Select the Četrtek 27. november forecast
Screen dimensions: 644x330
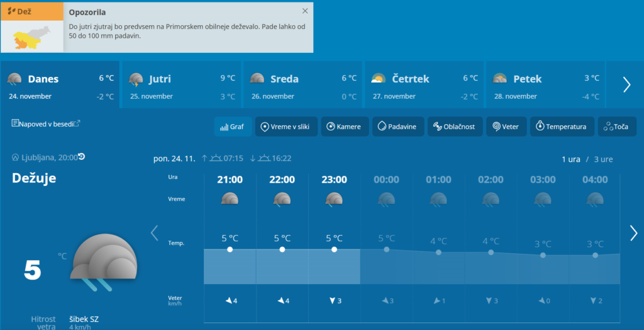[x=424, y=85]
